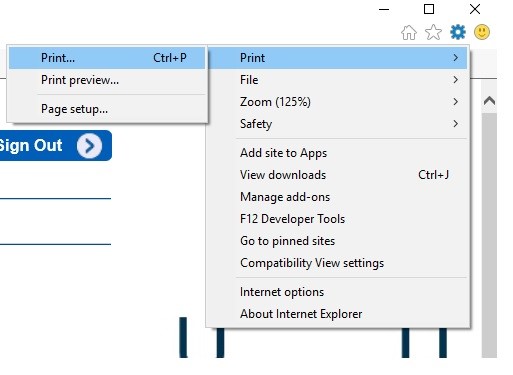Click the Tools gear icon
Viewport: 513px width, 375px height.
click(x=458, y=32)
